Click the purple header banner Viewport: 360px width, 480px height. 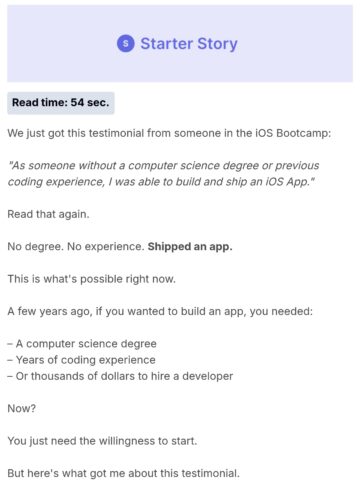(x=180, y=44)
